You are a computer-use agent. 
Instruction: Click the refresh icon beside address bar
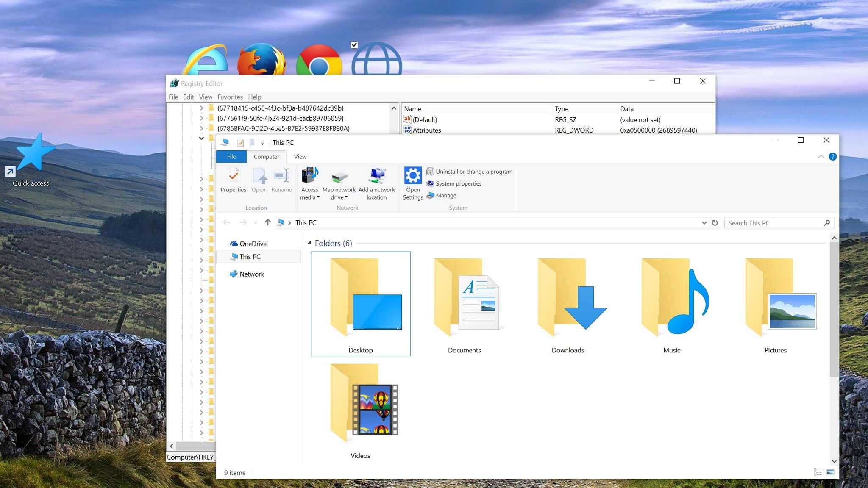click(715, 223)
